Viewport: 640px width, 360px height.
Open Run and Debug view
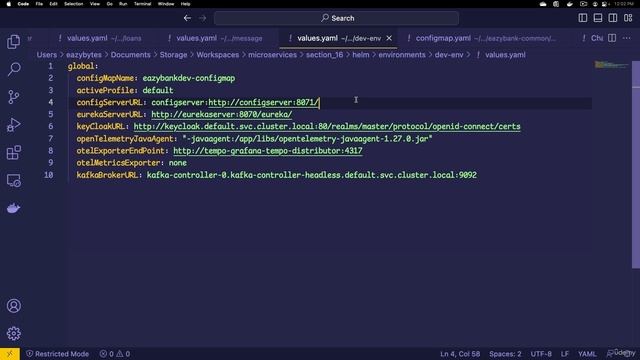click(13, 124)
